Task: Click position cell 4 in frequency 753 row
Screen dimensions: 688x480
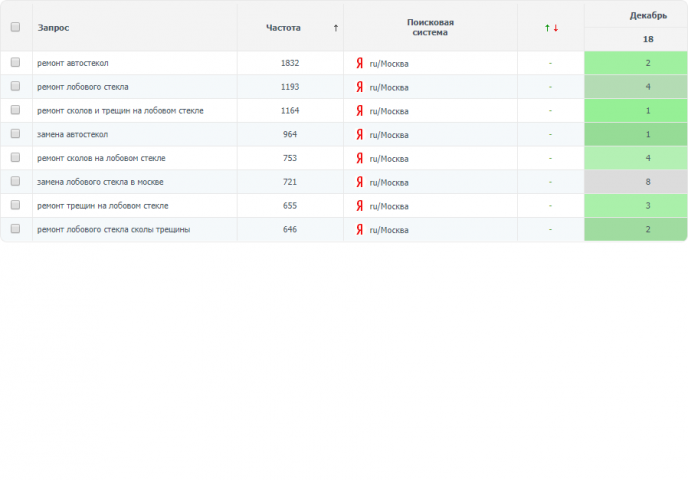Action: [x=635, y=158]
